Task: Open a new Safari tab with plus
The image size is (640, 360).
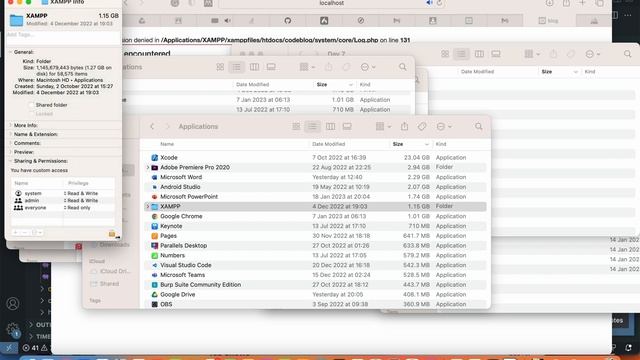Action: 582,3
